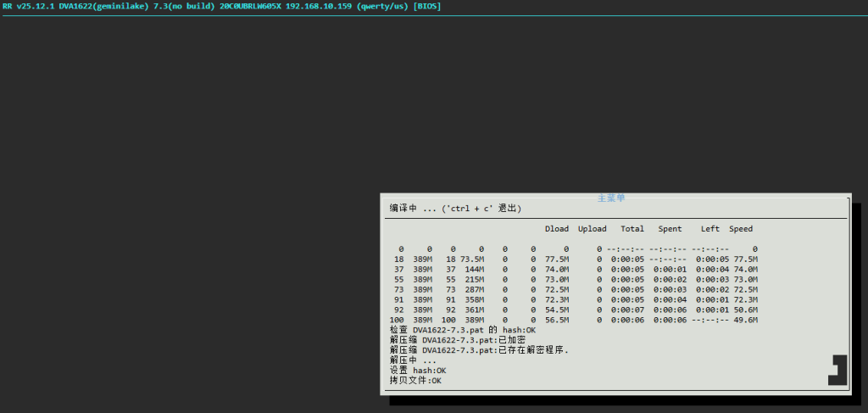Click the Left column header

point(710,229)
